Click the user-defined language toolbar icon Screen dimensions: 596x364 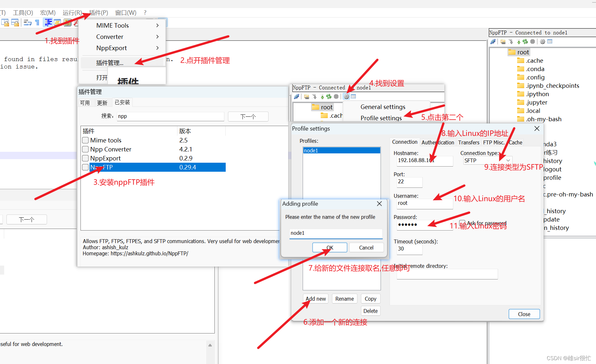(58, 23)
